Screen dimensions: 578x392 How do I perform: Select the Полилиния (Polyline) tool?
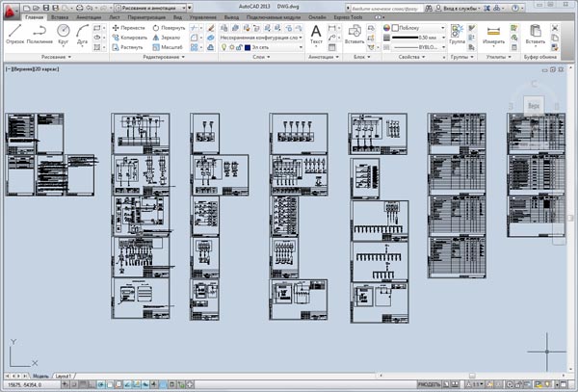[x=39, y=35]
